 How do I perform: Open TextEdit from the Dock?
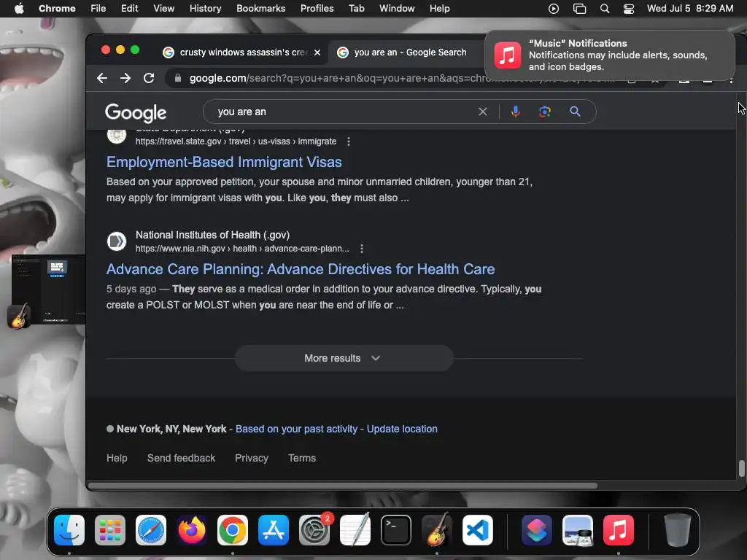tap(355, 530)
